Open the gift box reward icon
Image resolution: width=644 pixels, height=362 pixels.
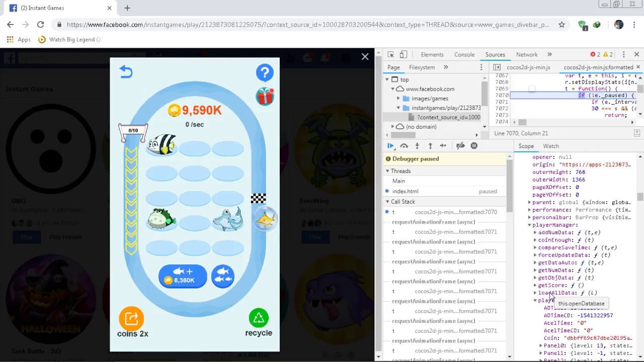(x=265, y=96)
